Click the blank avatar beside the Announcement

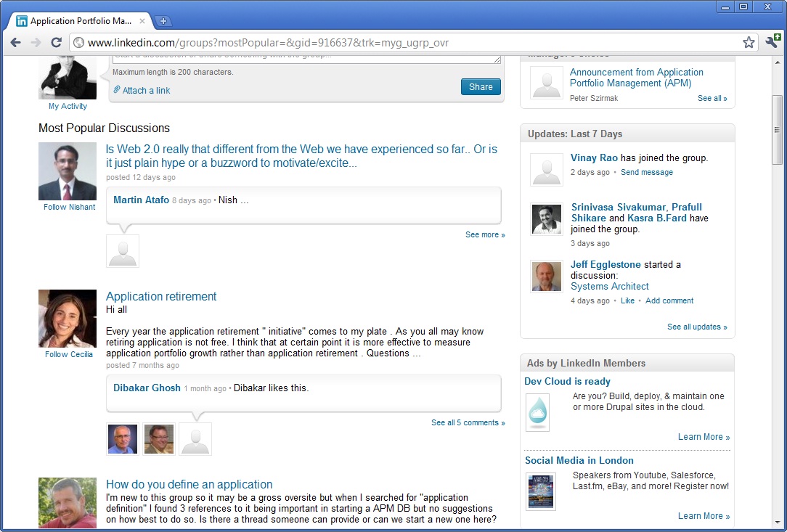(x=547, y=83)
